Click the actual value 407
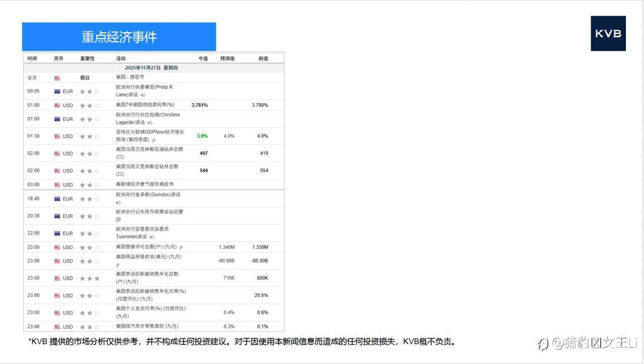This screenshot has height=364, width=644. [204, 153]
